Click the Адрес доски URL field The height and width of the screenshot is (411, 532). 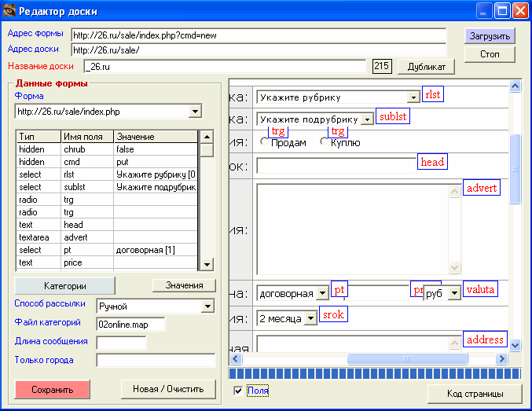point(259,50)
